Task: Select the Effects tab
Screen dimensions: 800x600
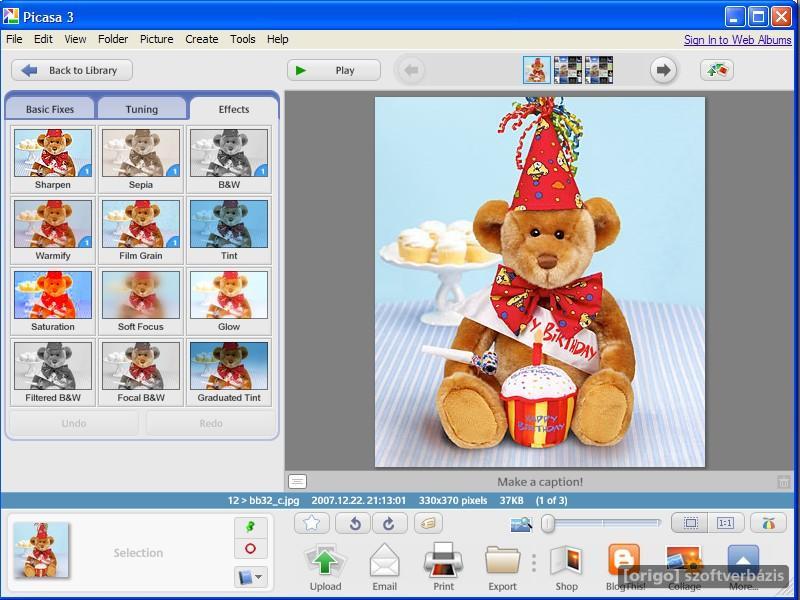Action: [x=234, y=109]
